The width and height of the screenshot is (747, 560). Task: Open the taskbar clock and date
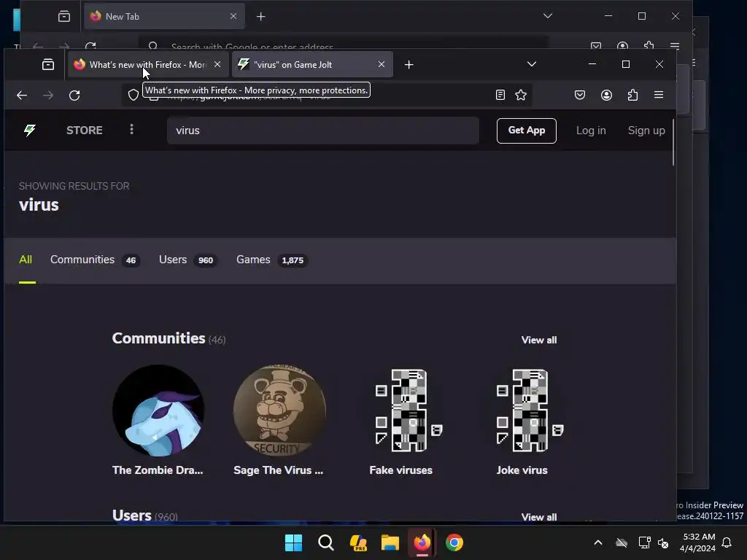coord(698,542)
